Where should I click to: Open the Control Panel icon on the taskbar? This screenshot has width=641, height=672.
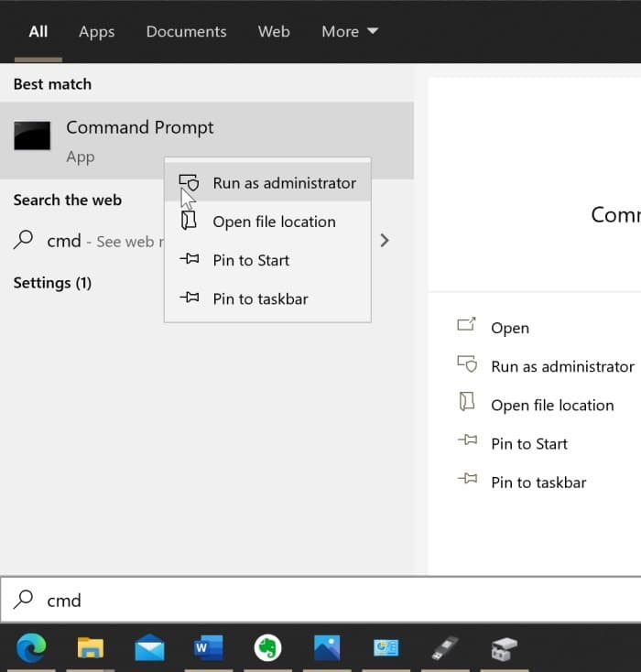tap(386, 647)
